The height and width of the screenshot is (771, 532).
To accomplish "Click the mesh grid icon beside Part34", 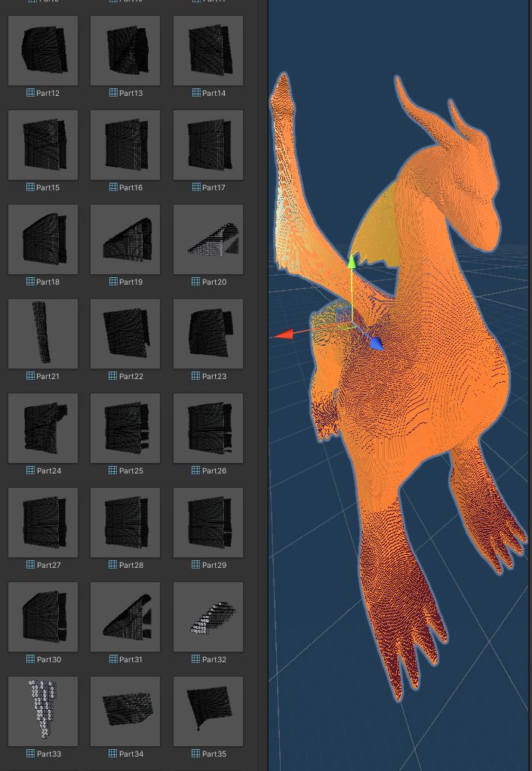I will click(113, 754).
